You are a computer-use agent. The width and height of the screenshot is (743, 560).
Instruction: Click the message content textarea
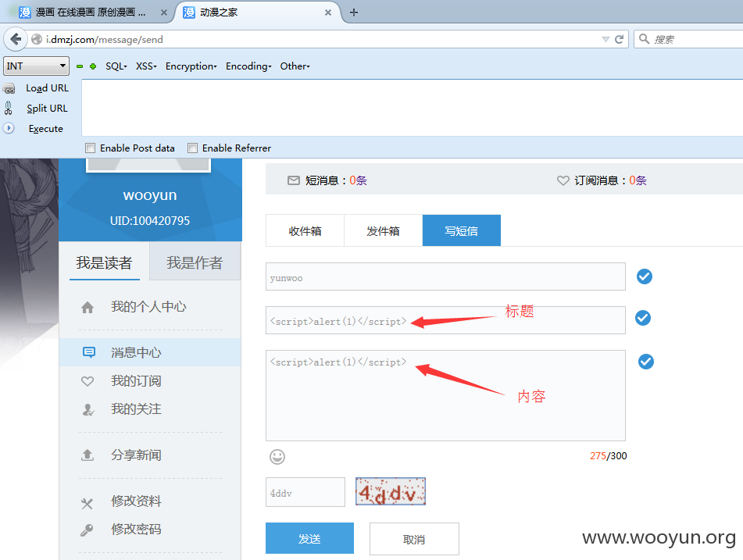pos(445,396)
